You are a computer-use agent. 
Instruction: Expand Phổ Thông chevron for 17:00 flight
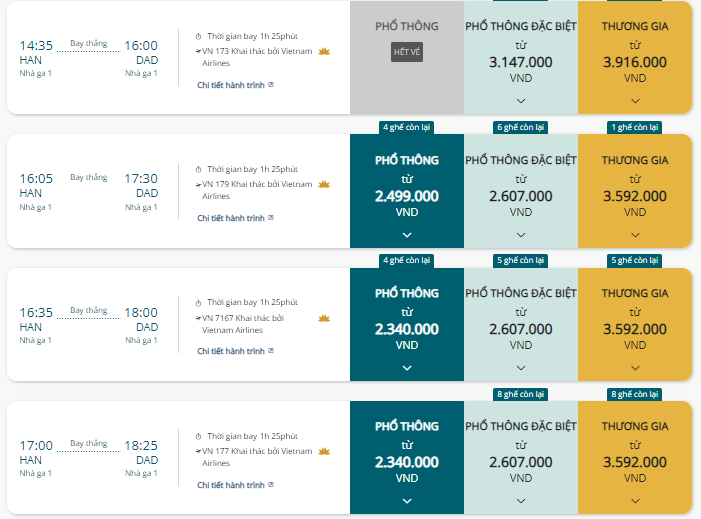coord(407,501)
